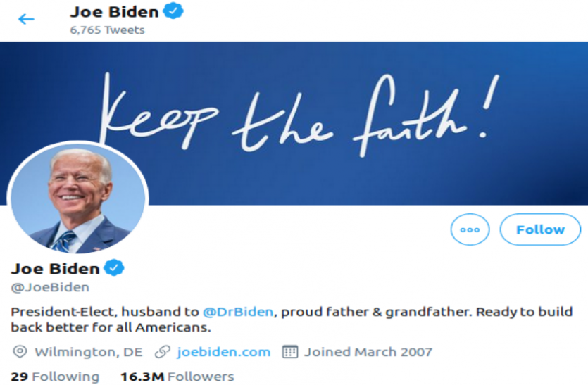Open Joe Biden's profile picture
Image resolution: width=588 pixels, height=385 pixels.
click(x=77, y=200)
